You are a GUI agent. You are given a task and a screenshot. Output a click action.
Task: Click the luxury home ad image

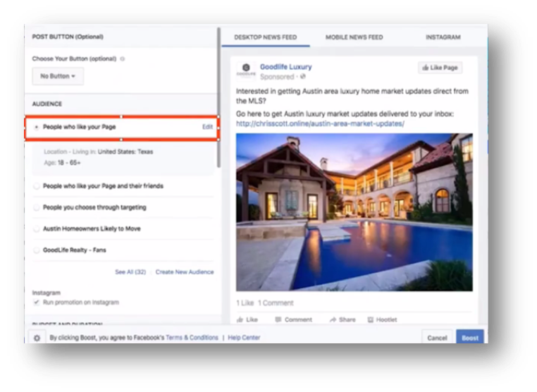[x=354, y=212]
